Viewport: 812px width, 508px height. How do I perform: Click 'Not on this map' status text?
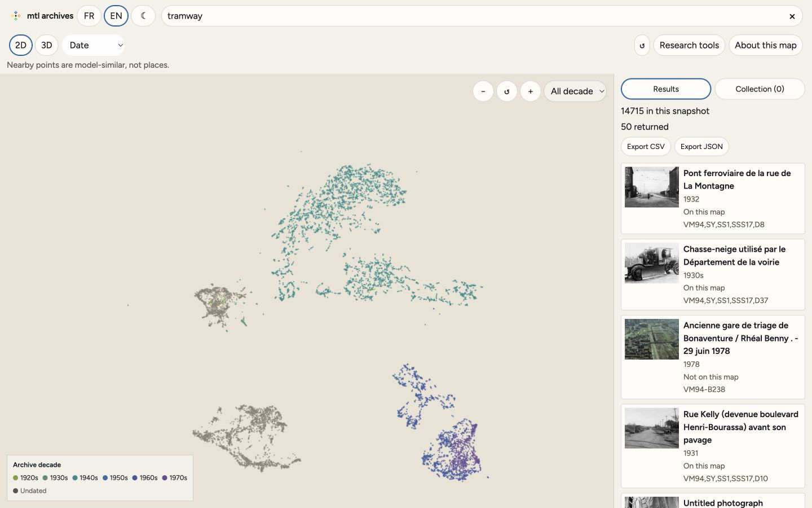click(710, 377)
